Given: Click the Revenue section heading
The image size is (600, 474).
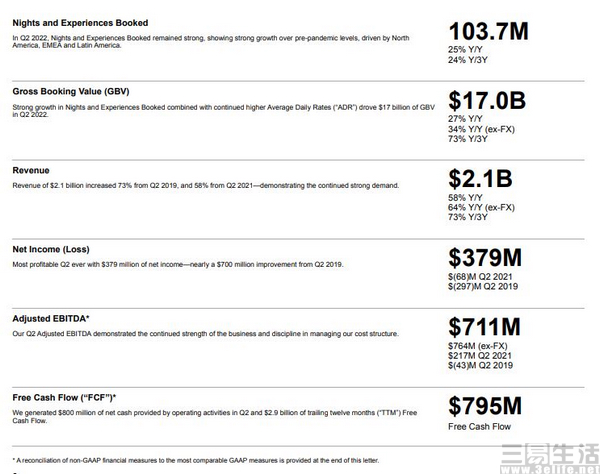Looking at the screenshot, I should pyautogui.click(x=31, y=170).
